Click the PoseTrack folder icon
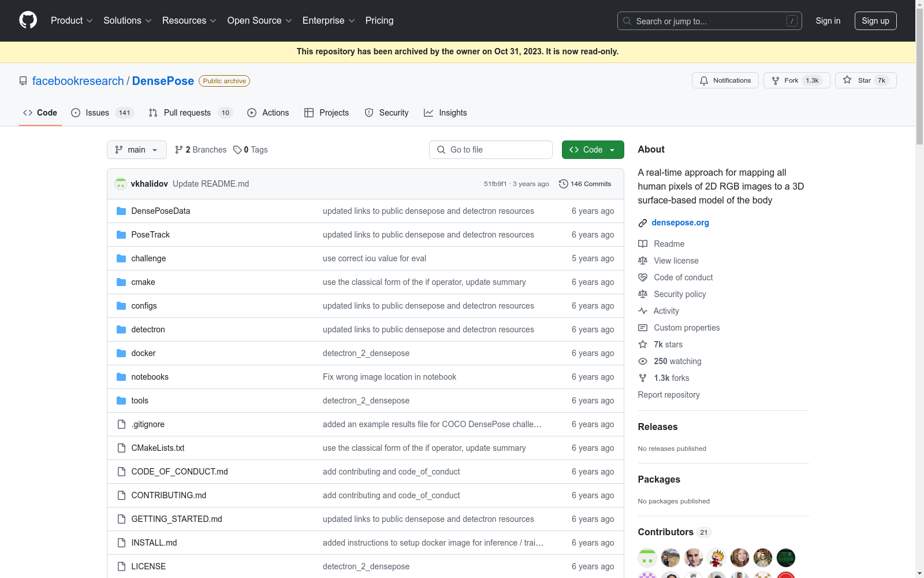 (x=121, y=235)
